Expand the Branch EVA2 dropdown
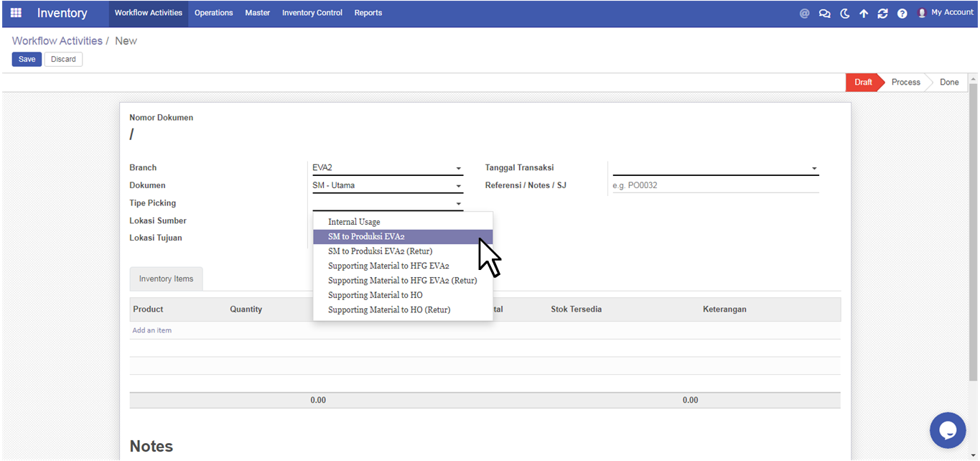The height and width of the screenshot is (461, 980). [458, 168]
